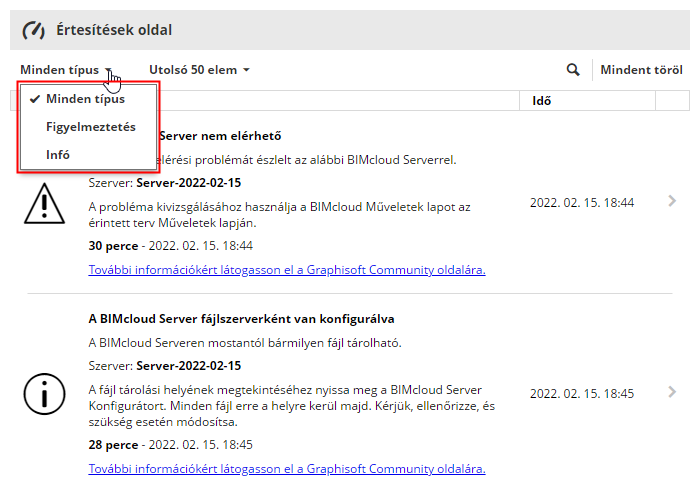Open the Minden típus filter dropdown

(x=66, y=70)
